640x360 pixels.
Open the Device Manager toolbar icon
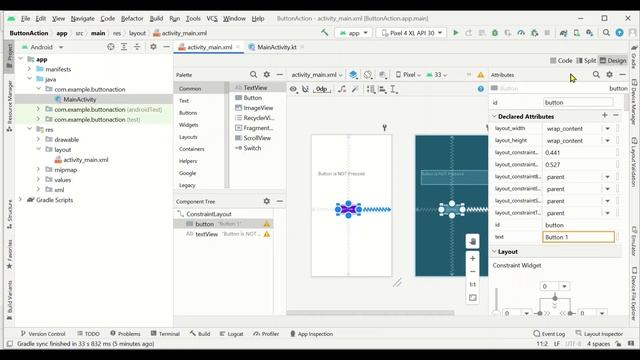pos(577,33)
